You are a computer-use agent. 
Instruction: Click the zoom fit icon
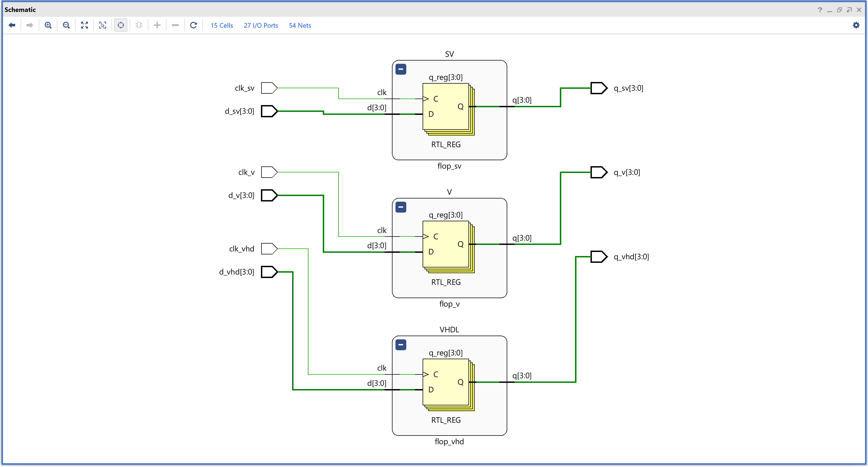pos(85,25)
